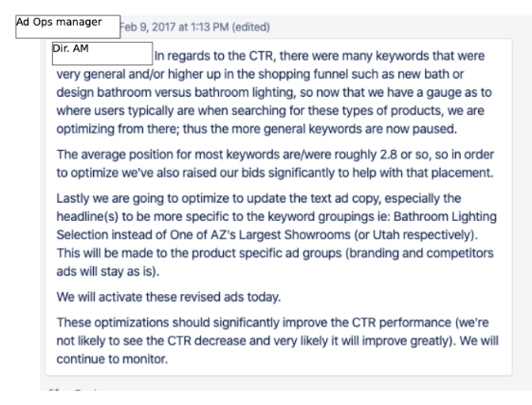The height and width of the screenshot is (405, 532).
Task: Click the cut-off Reply text below comment
Action: (x=85, y=391)
